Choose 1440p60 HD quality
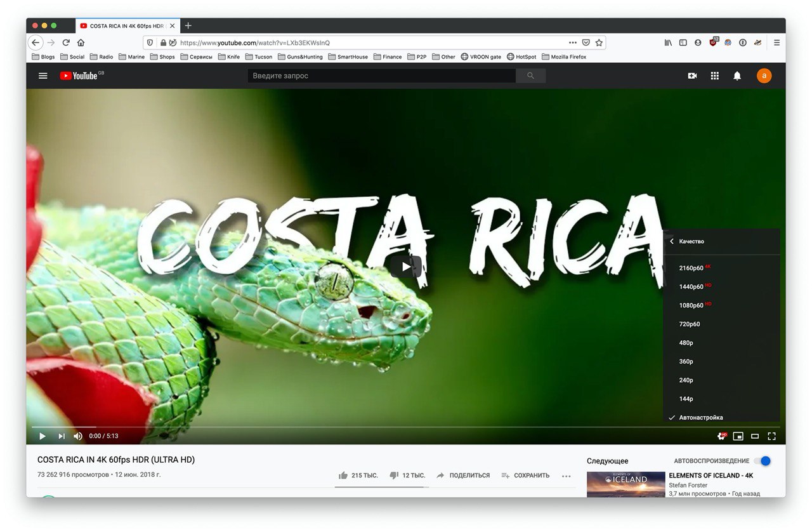 click(x=721, y=286)
